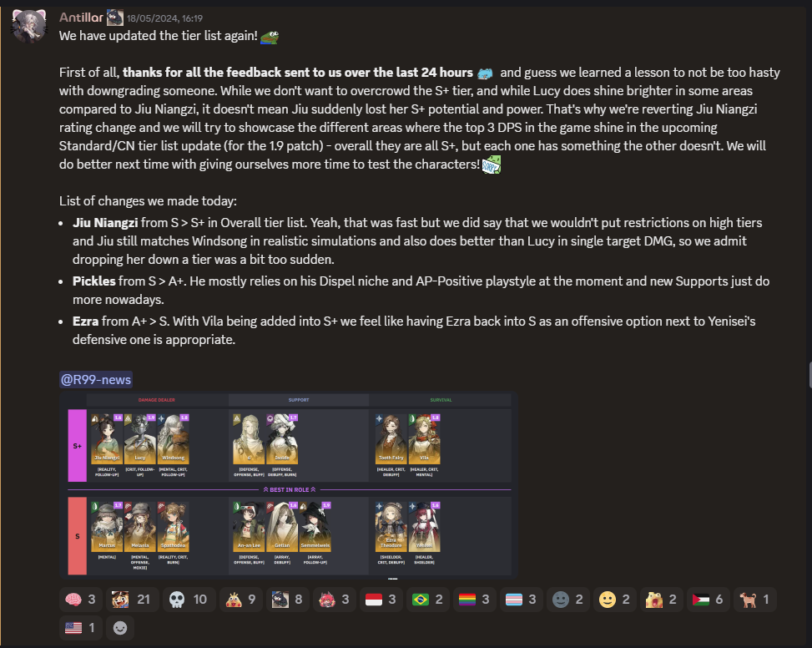Click the yellow smiling face reaction
This screenshot has height=648, width=812.
[615, 600]
